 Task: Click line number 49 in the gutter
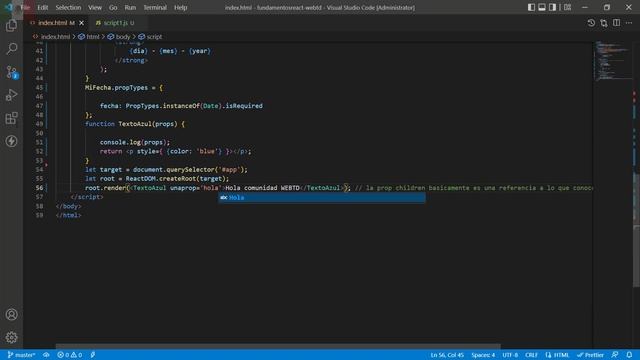(x=39, y=124)
